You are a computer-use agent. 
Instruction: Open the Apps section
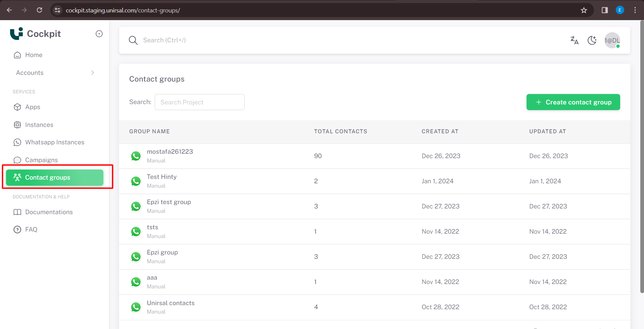pos(32,107)
